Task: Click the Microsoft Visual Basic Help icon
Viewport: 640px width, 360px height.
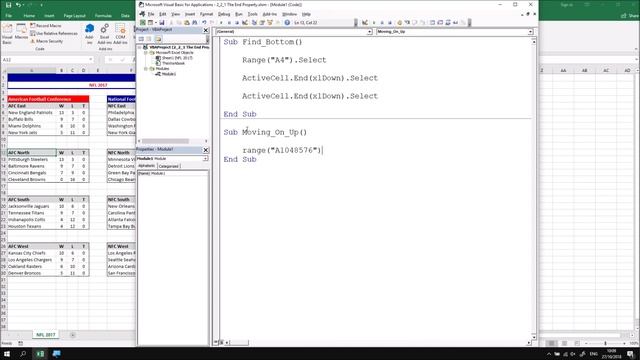Action: [x=287, y=22]
